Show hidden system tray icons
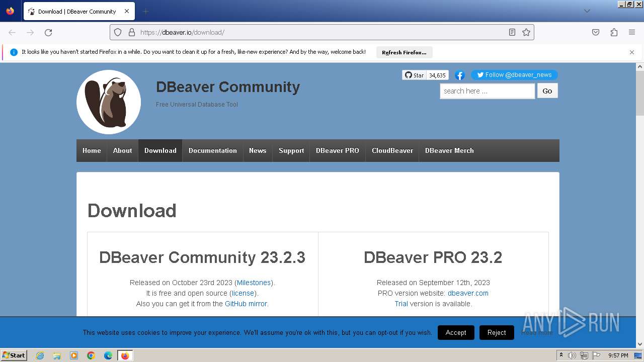The image size is (644, 362). tap(561, 355)
